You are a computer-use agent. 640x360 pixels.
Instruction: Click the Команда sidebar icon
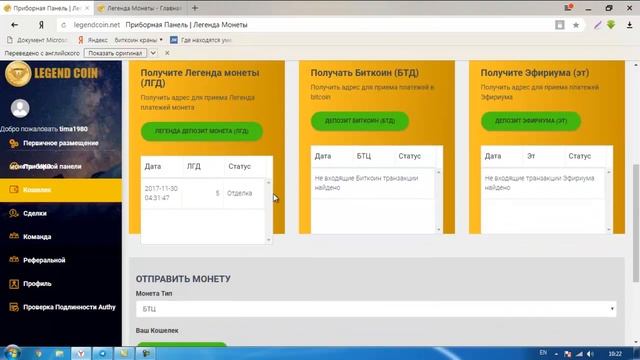click(x=14, y=236)
